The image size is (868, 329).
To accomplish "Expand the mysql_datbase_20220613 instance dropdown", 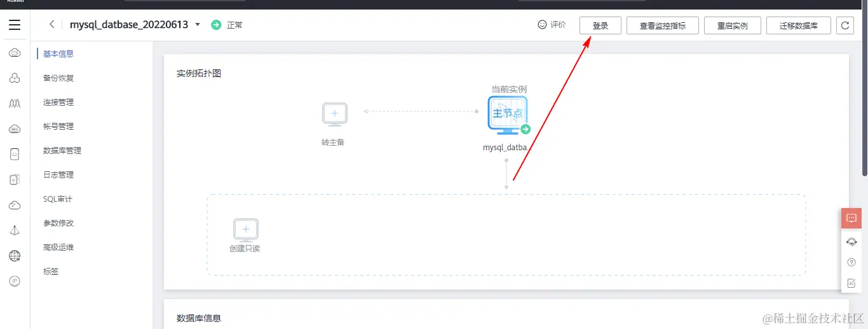I will coord(198,25).
